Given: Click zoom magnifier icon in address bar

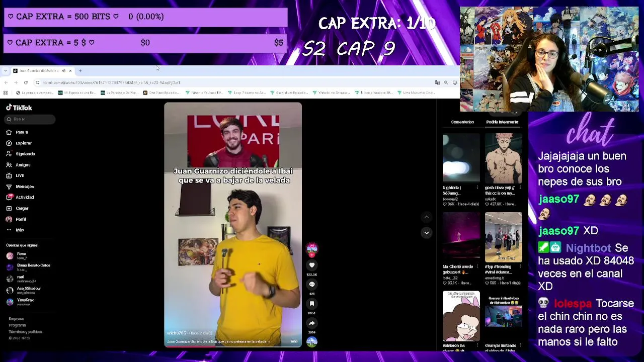Looking at the screenshot, I should 446,82.
